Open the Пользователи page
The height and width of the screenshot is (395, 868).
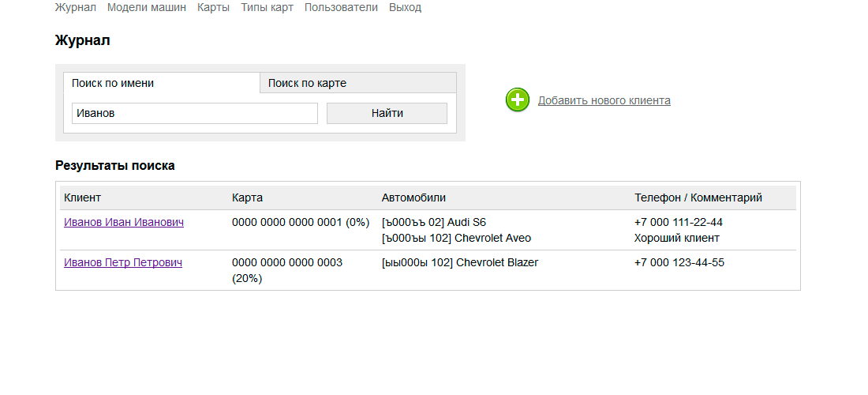pyautogui.click(x=341, y=7)
